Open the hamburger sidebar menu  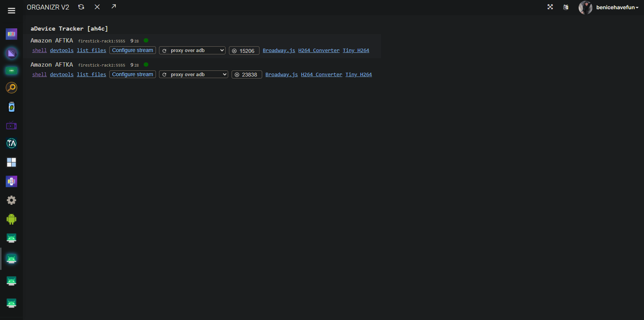coord(11,11)
